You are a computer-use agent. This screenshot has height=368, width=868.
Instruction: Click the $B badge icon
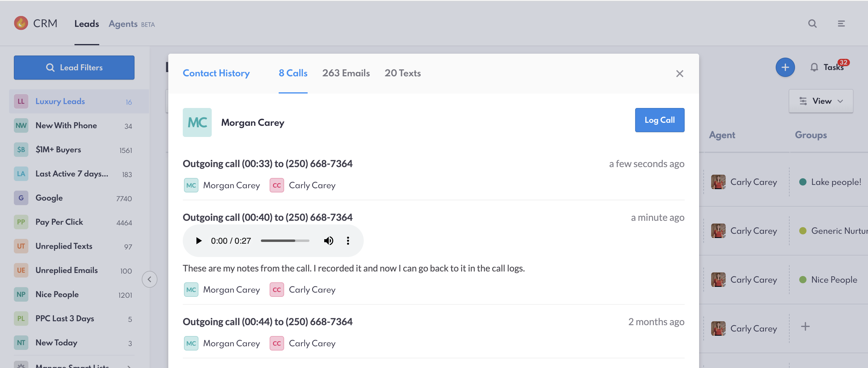point(21,150)
